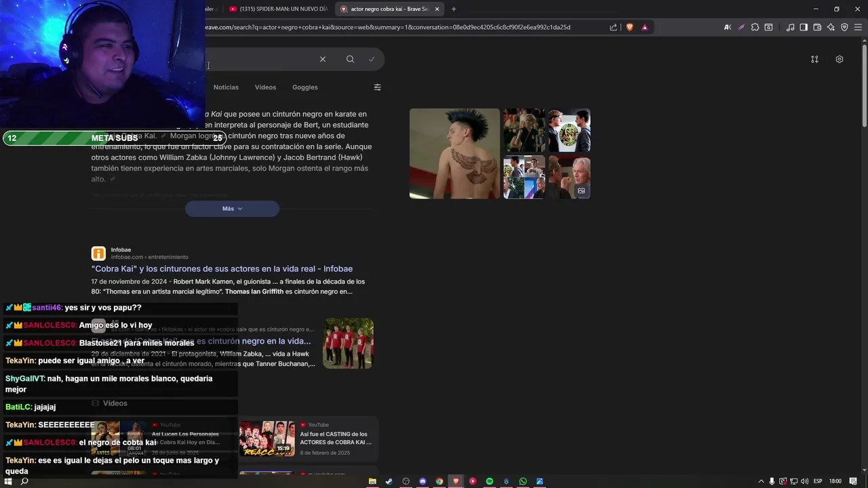Image resolution: width=868 pixels, height=488 pixels.
Task: Open the 18:00 taskbar clock
Action: pyautogui.click(x=835, y=481)
